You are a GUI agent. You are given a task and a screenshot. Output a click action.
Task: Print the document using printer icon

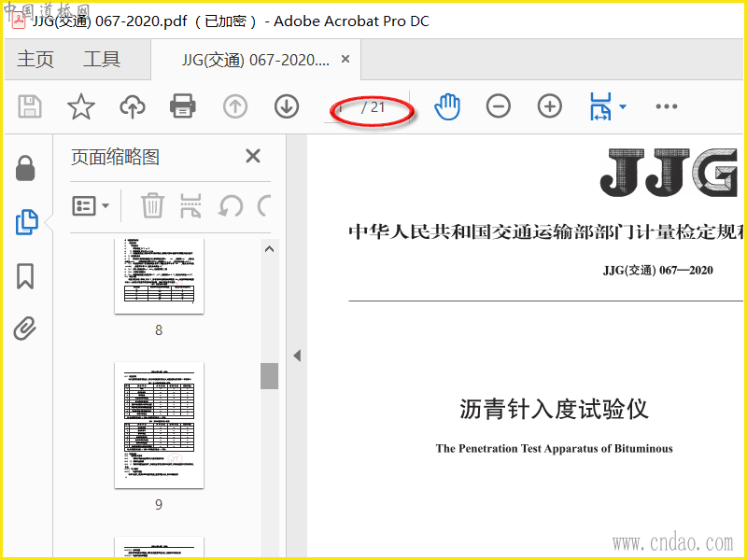click(183, 106)
